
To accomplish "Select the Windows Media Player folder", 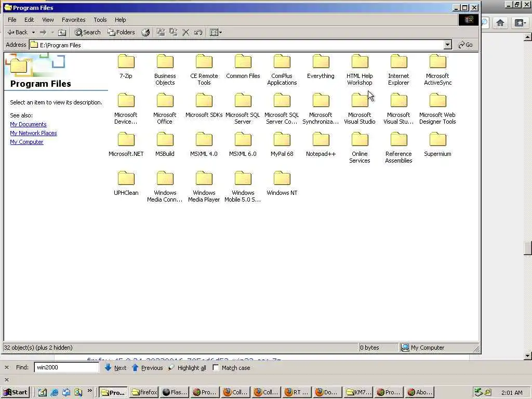I will pyautogui.click(x=204, y=187).
